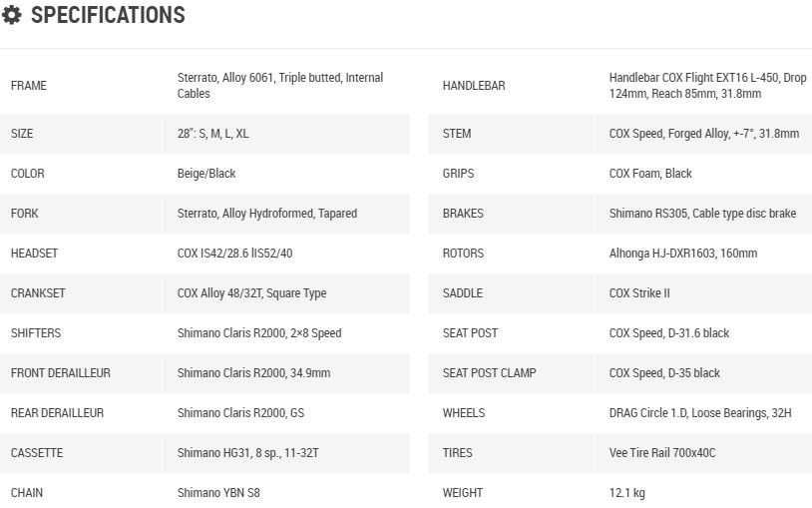This screenshot has height=508, width=812.
Task: Select Shimano Claris R2000 2×8 Speed shifters
Action: 259,333
